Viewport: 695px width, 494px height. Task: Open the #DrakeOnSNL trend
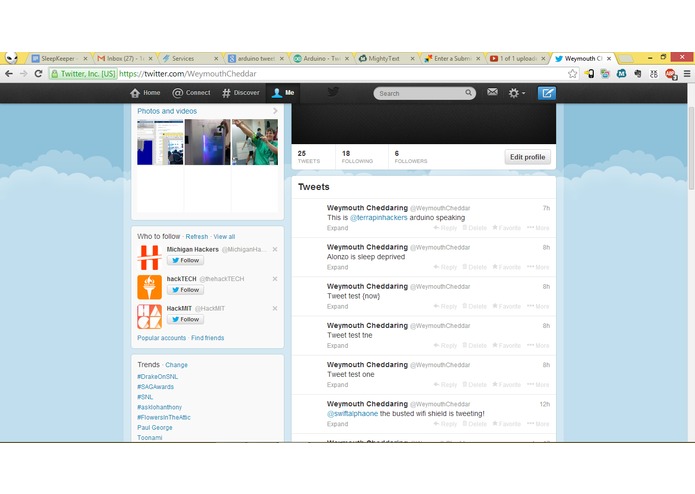(x=157, y=377)
